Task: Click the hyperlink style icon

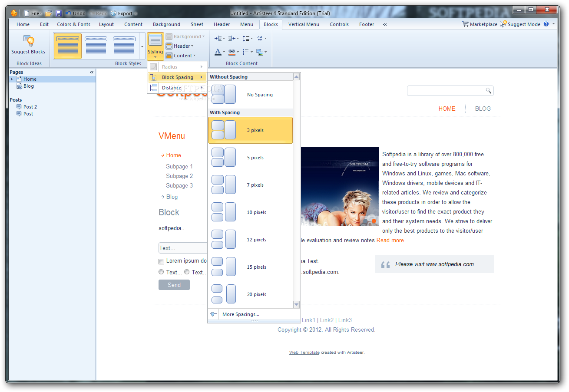Action: pos(234,52)
